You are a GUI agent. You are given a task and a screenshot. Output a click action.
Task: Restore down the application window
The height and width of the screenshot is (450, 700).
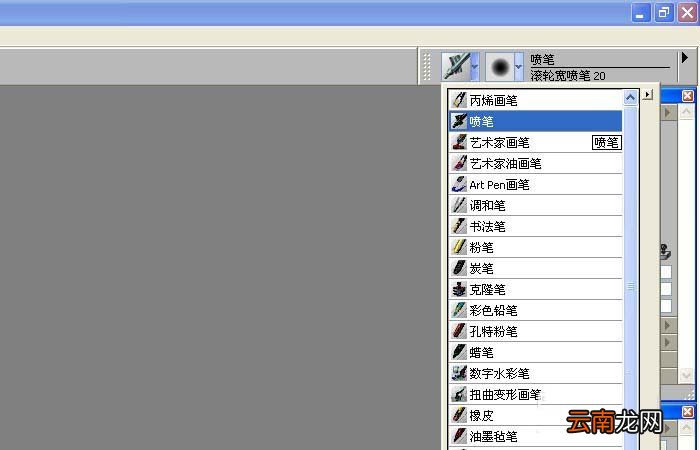click(x=664, y=12)
